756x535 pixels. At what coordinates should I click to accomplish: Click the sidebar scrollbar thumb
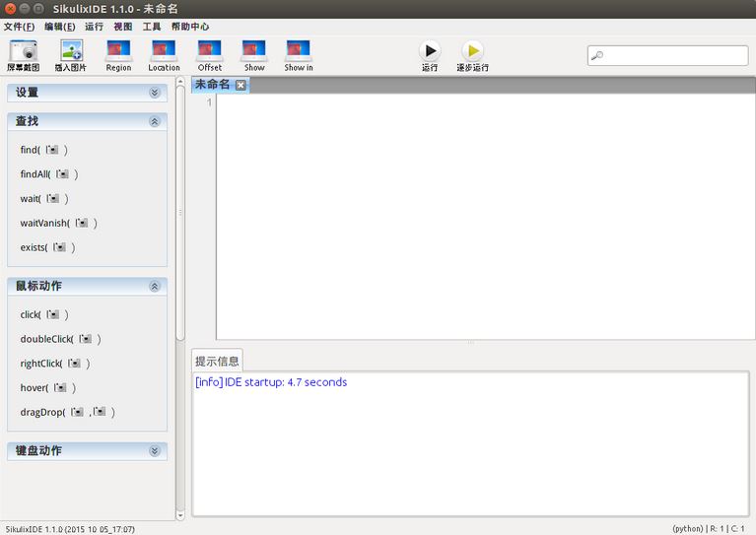click(x=180, y=213)
